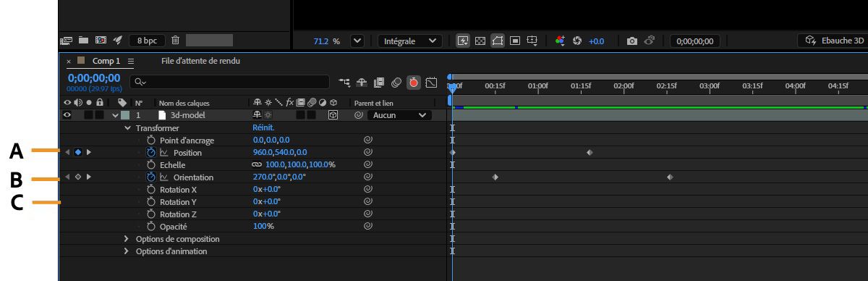Reset exposure with the aperture icon
The height and width of the screenshot is (281, 868).
[x=577, y=41]
